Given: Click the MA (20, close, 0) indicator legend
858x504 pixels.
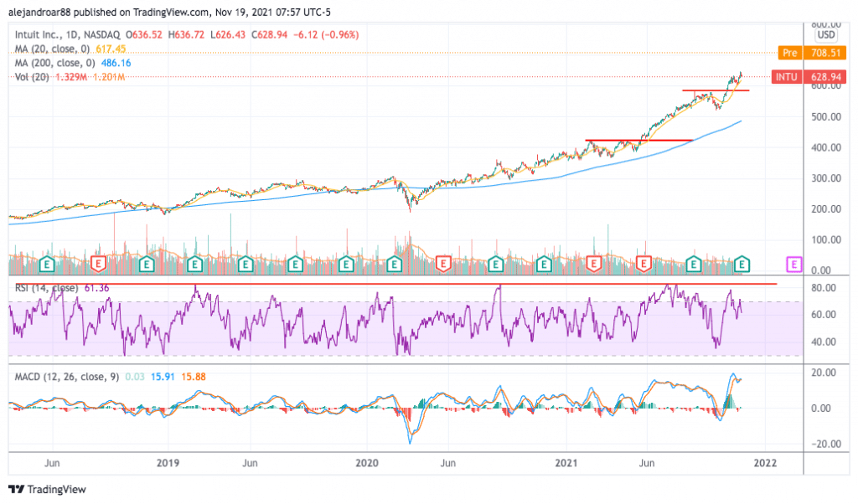Looking at the screenshot, I should tap(52, 49).
